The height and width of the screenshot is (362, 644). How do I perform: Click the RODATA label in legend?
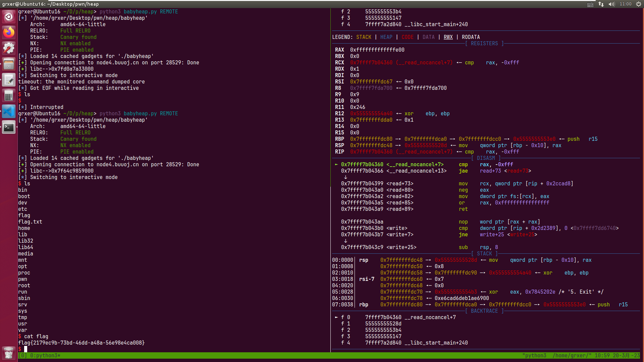[x=471, y=37]
